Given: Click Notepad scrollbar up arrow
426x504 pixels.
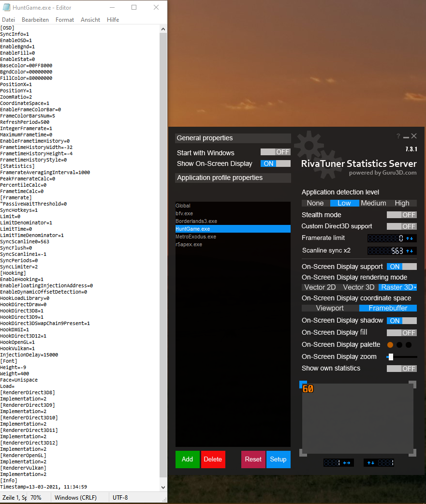Looking at the screenshot, I should coord(163,29).
